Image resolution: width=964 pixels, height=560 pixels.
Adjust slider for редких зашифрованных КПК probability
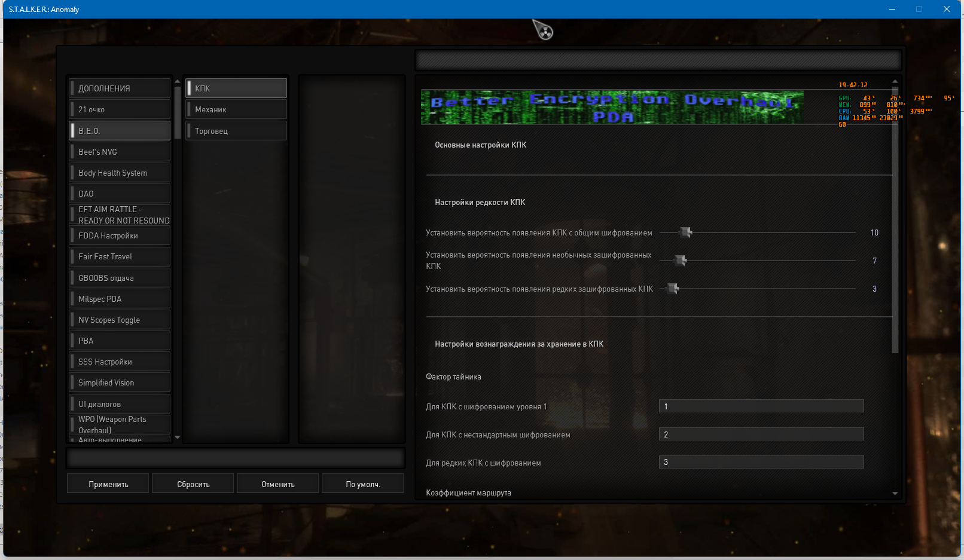pos(673,289)
